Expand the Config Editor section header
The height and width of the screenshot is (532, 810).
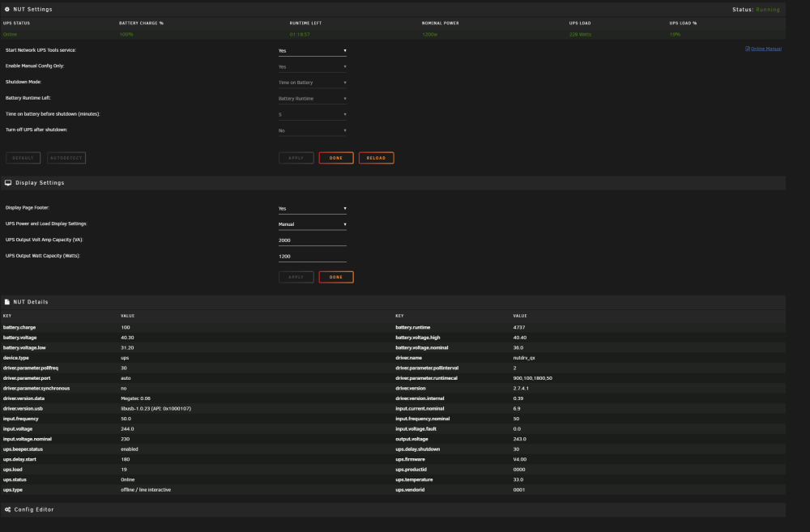point(393,510)
